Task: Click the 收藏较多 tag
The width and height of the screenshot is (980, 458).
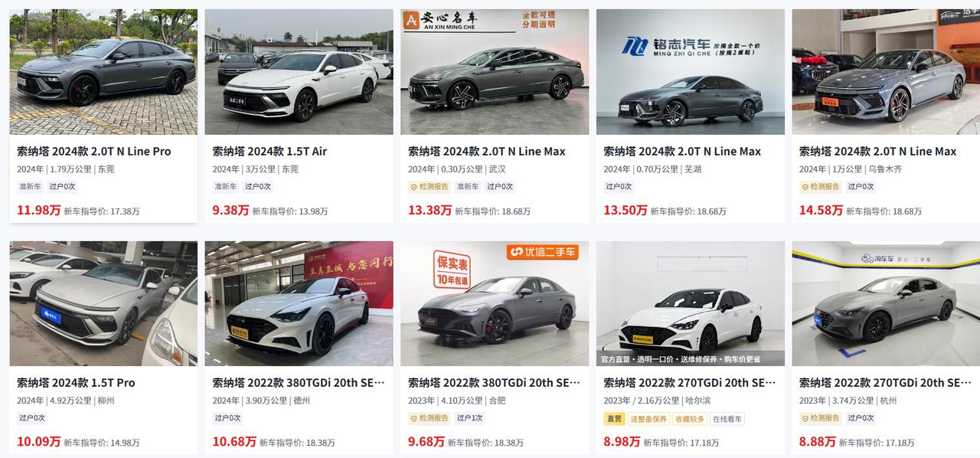Action: pos(689,419)
